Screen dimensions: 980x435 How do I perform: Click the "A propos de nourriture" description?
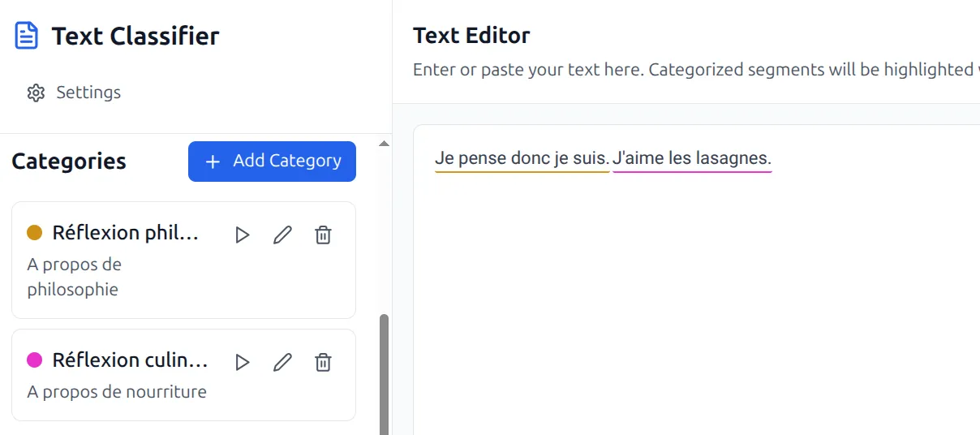pyautogui.click(x=117, y=392)
